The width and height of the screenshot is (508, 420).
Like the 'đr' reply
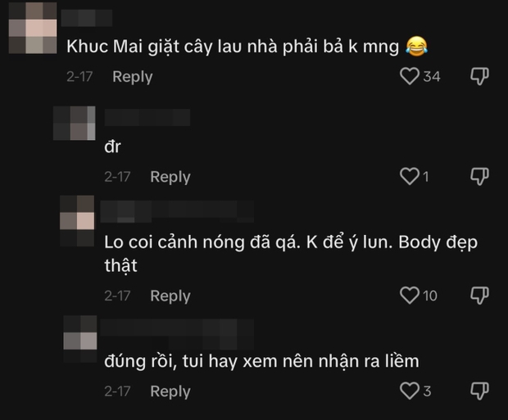(x=410, y=177)
